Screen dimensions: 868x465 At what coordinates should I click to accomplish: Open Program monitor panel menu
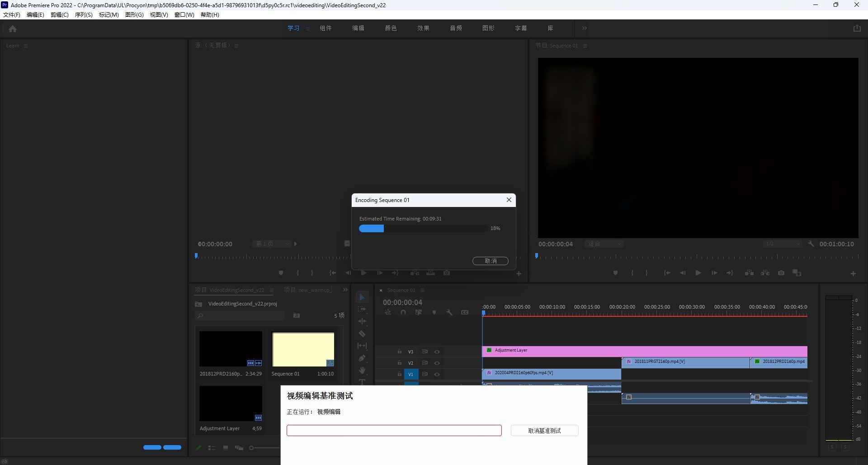[x=585, y=46]
